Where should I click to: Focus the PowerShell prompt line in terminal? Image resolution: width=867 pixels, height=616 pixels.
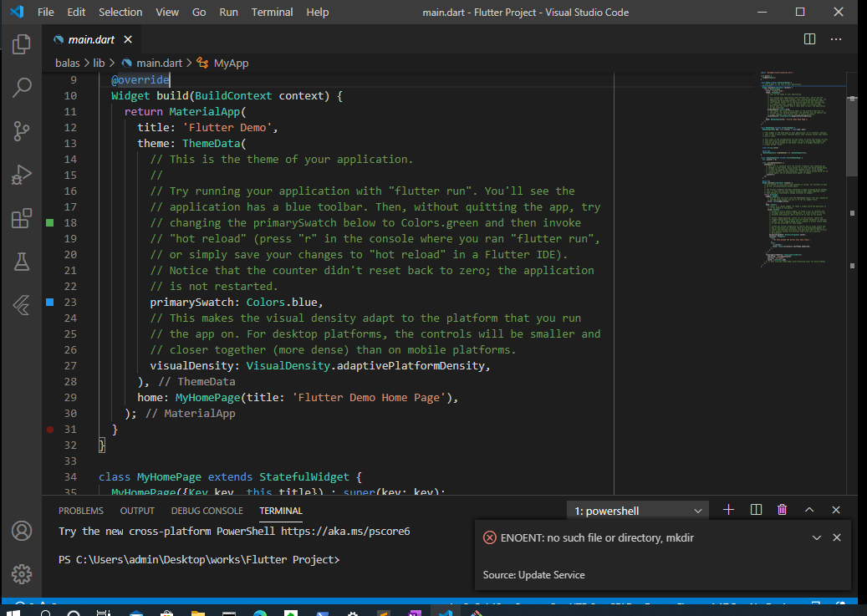coord(199,560)
